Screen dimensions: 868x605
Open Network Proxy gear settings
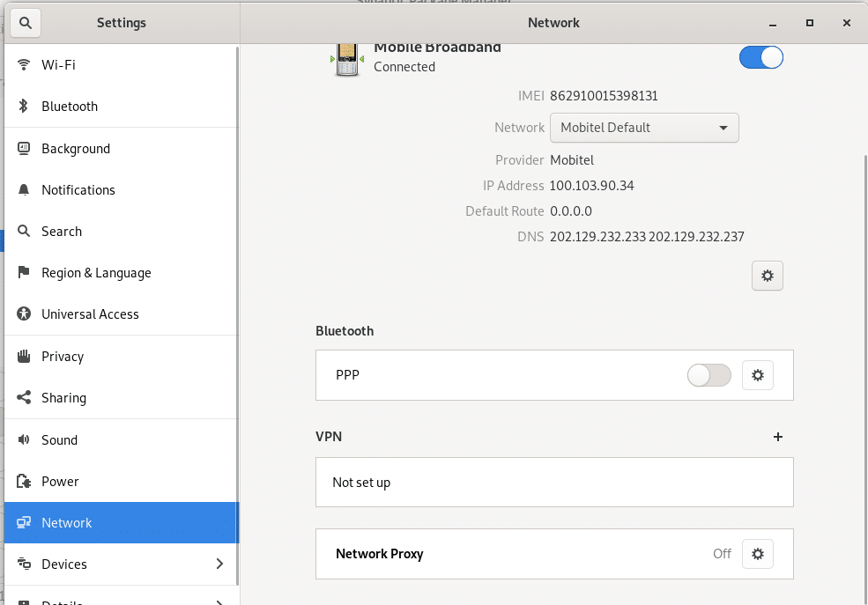pyautogui.click(x=757, y=554)
